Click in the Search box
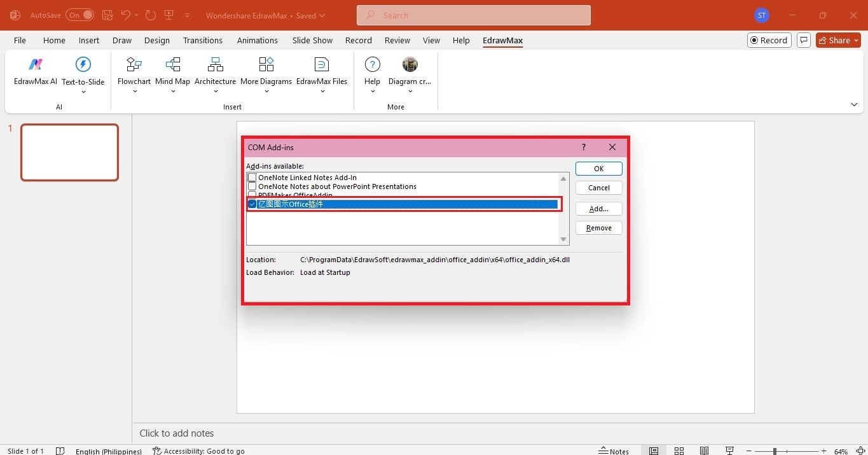The image size is (868, 455). click(x=474, y=15)
